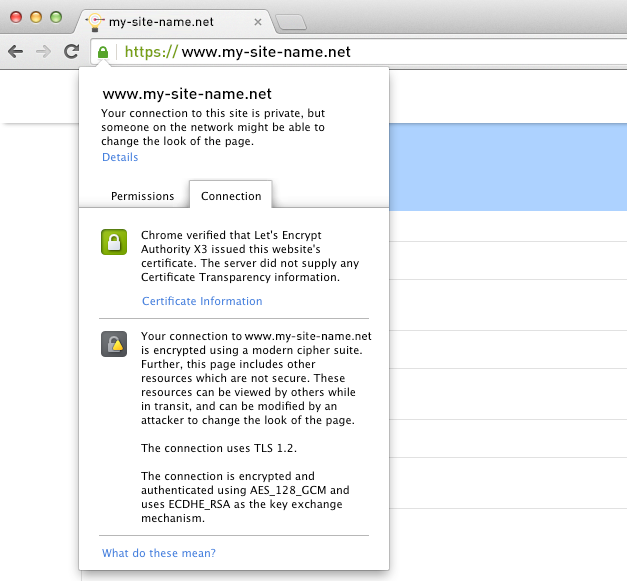627x581 pixels.
Task: Open the Details link
Action: coord(120,157)
